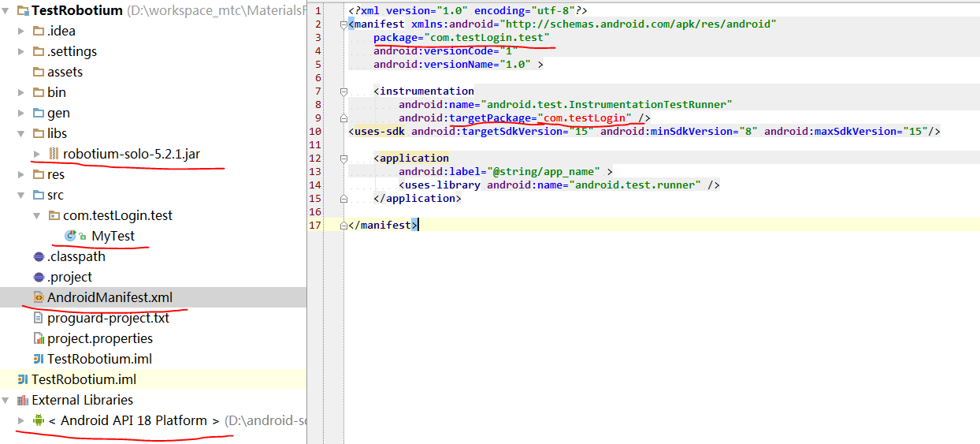The image size is (980, 444).
Task: Select robotium-solo-5.2.1.jar in tree
Action: click(x=132, y=155)
